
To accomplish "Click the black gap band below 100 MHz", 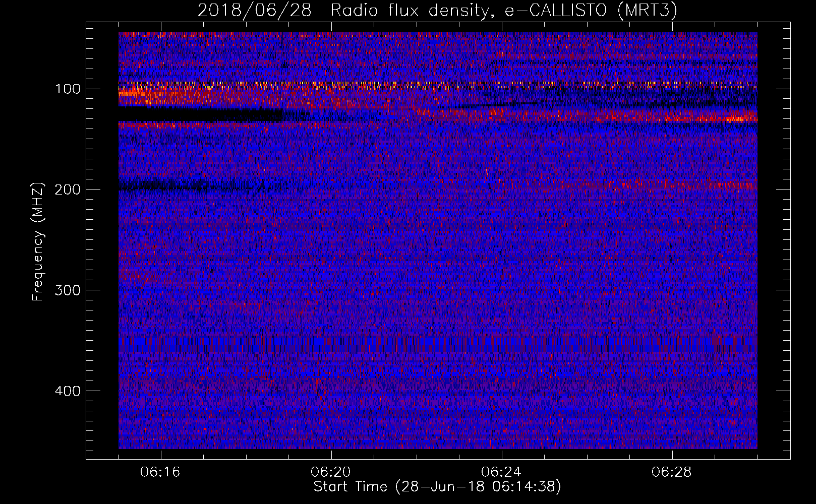I will [x=202, y=114].
